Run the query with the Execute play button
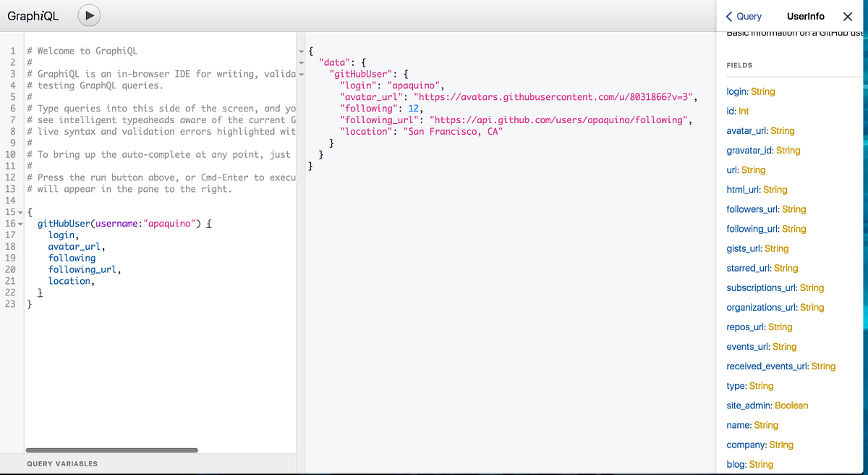868x475 pixels. [88, 14]
